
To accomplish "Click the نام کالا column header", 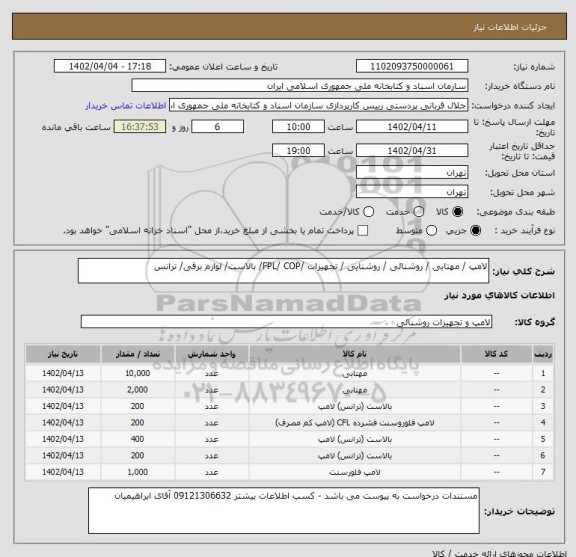I will [x=354, y=354].
